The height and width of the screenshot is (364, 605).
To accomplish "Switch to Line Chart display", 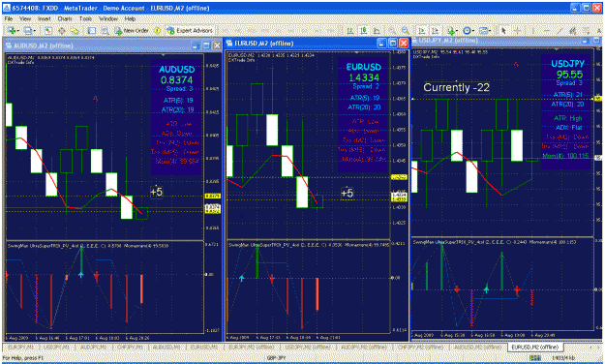I will tap(377, 30).
